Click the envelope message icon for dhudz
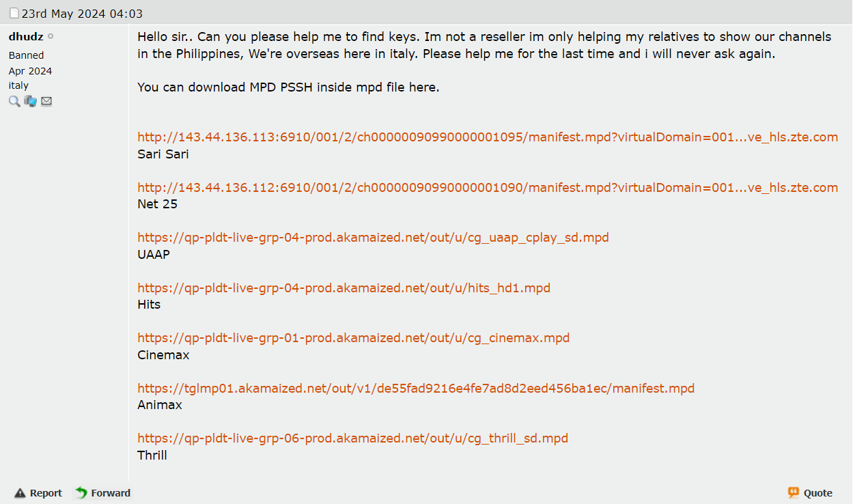The image size is (853, 504). [x=46, y=101]
